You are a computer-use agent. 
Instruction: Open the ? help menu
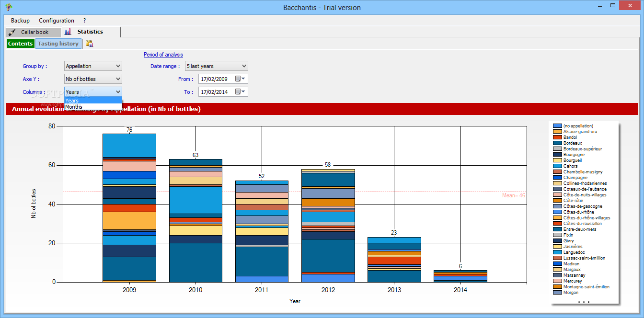pos(85,21)
